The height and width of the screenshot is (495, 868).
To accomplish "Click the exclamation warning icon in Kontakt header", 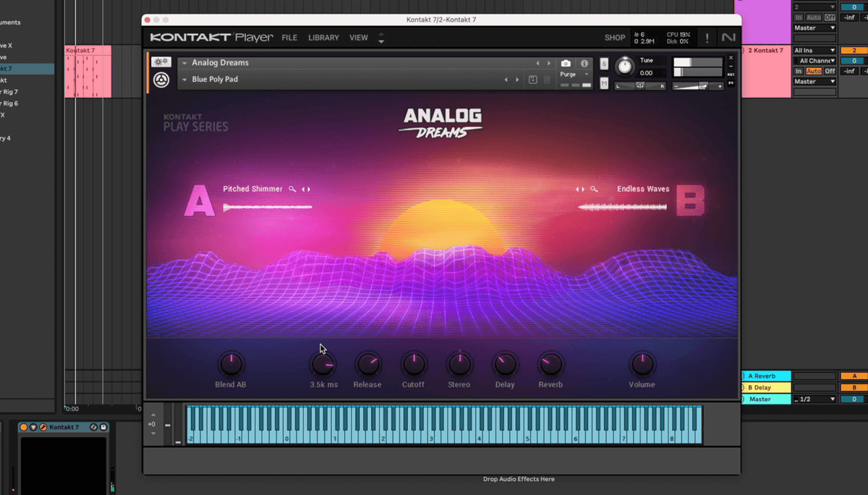I will (707, 38).
